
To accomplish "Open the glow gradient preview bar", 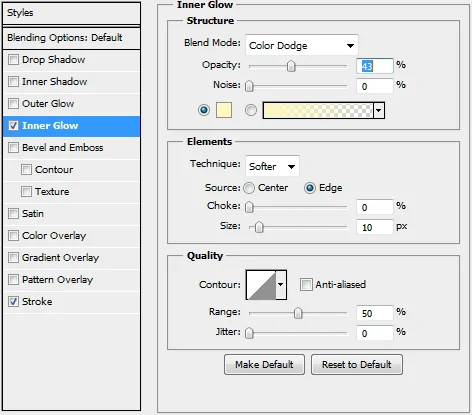I will [x=318, y=110].
